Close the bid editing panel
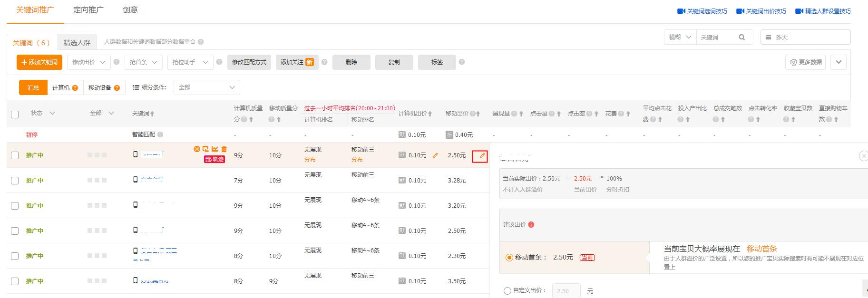Viewport: 868px width, 298px height. coord(864,156)
